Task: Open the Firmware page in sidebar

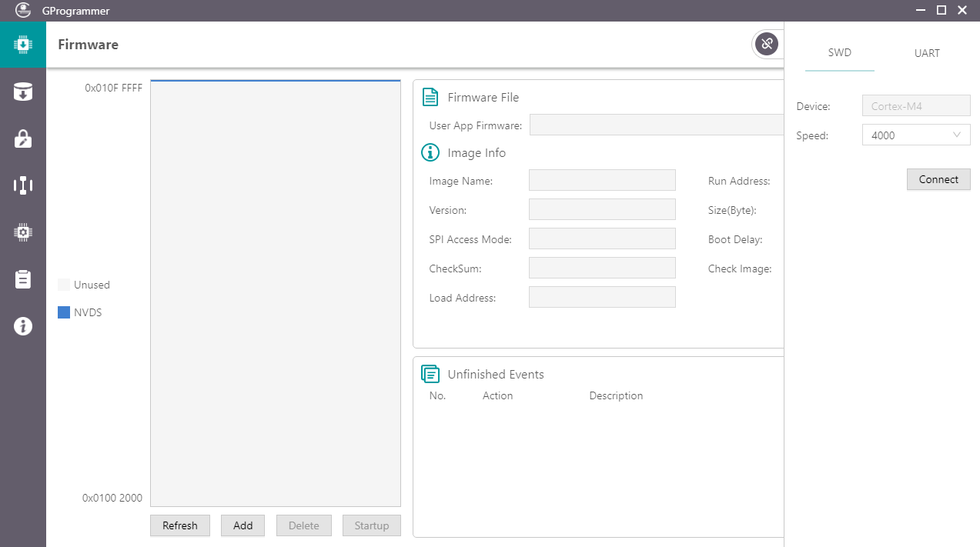Action: coord(23,45)
